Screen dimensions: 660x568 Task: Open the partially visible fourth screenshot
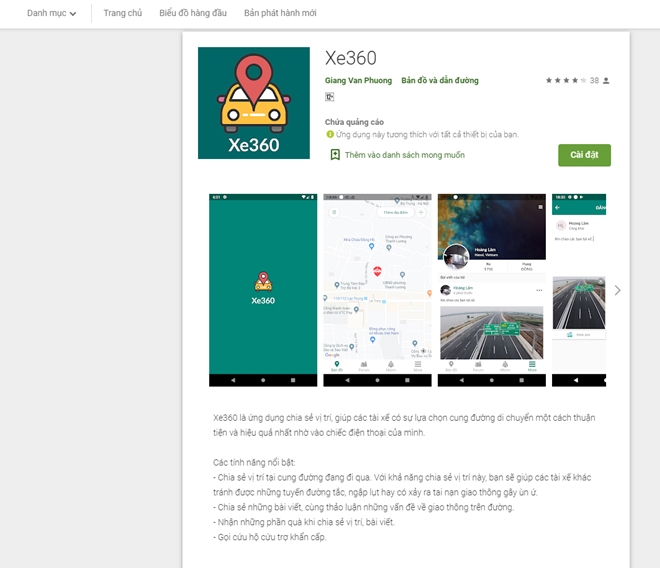click(579, 290)
